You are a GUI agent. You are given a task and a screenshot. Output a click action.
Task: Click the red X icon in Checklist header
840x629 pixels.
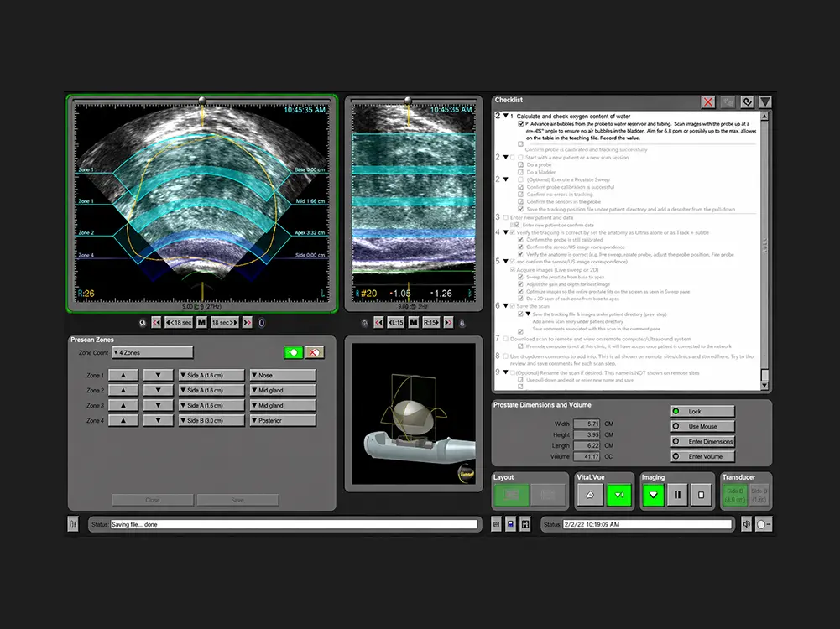708,101
